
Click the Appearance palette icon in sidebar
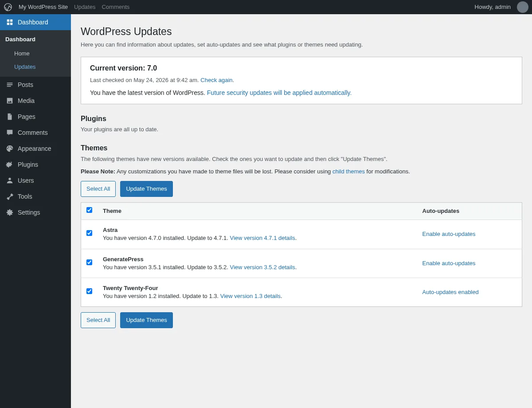(10, 149)
